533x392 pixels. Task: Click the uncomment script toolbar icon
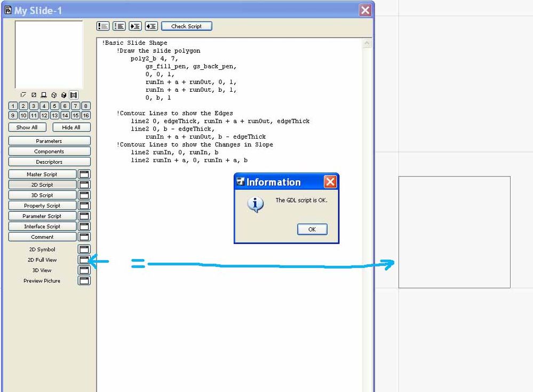pyautogui.click(x=119, y=26)
